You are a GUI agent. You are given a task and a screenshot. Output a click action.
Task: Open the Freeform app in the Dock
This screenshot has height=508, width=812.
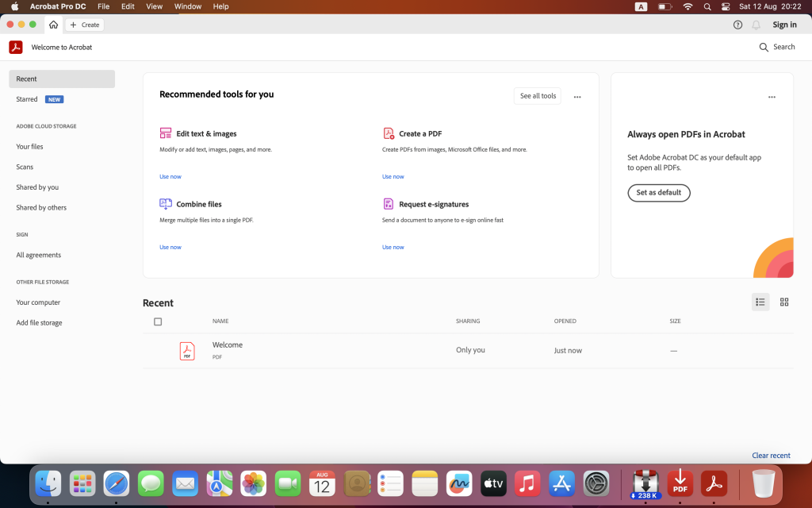coord(459,483)
